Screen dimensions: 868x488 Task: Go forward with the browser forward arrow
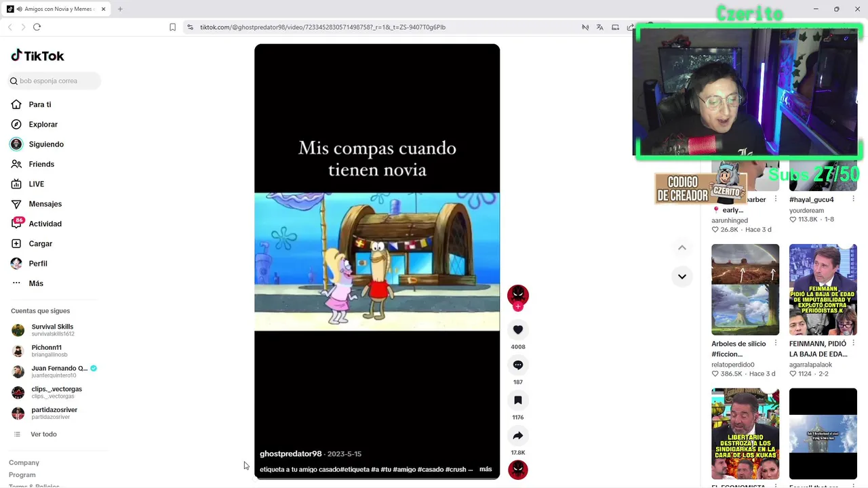[23, 27]
